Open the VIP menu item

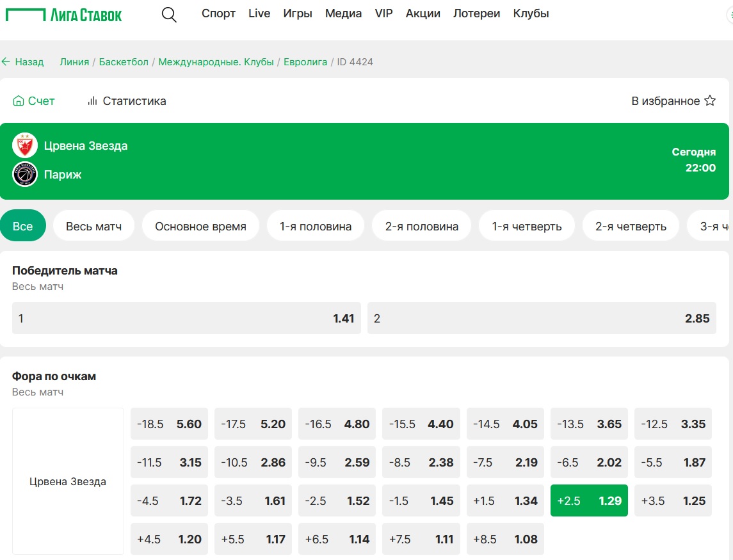384,13
